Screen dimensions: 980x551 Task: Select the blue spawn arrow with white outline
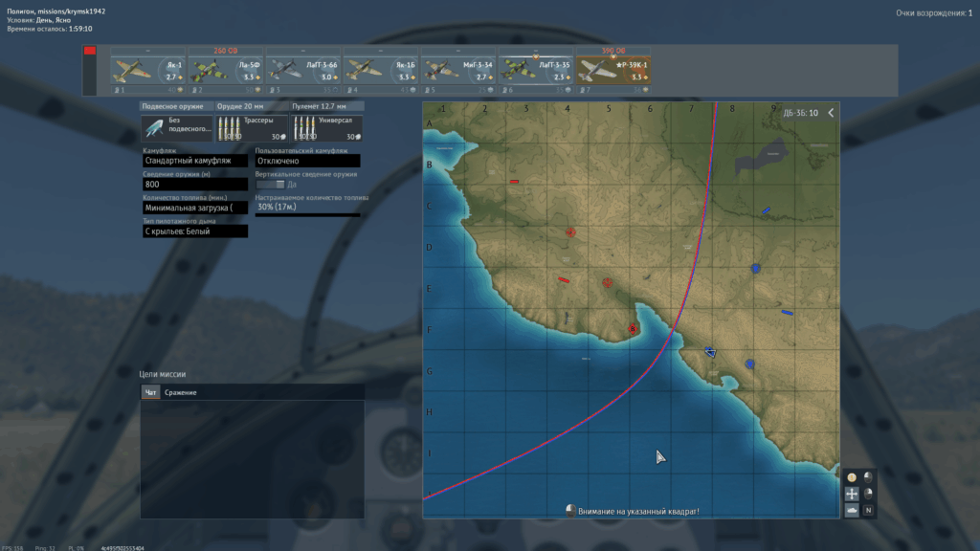coord(711,352)
